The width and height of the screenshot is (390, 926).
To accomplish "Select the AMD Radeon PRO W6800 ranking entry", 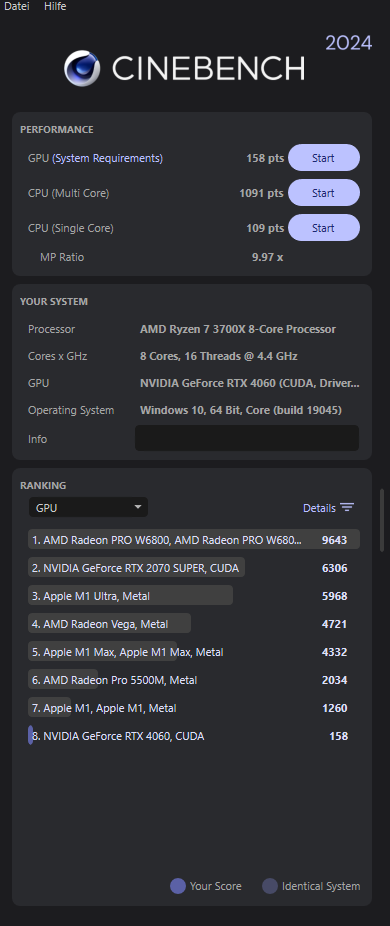I will [x=194, y=540].
